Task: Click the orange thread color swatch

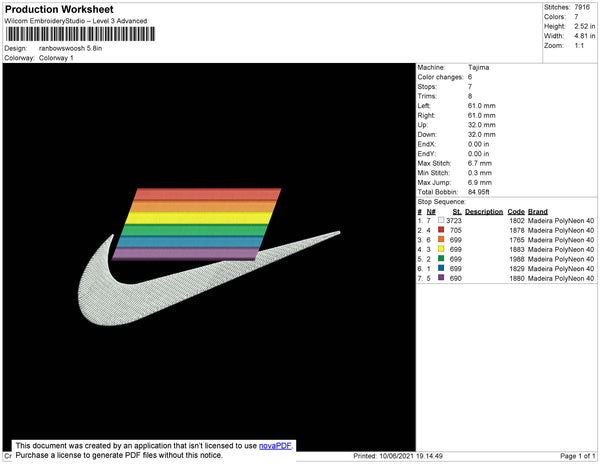Action: tap(441, 239)
